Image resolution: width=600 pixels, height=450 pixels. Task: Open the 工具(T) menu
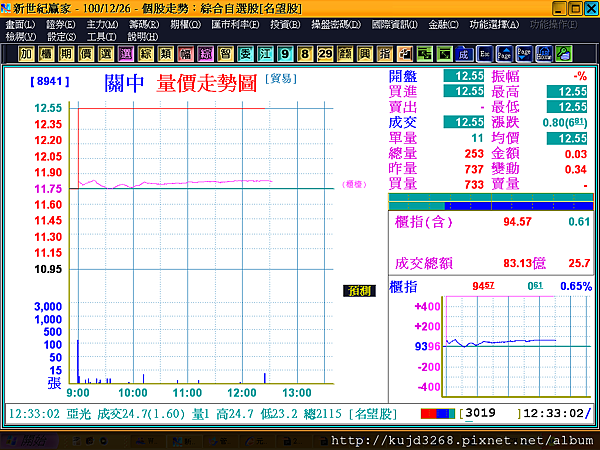(x=101, y=37)
